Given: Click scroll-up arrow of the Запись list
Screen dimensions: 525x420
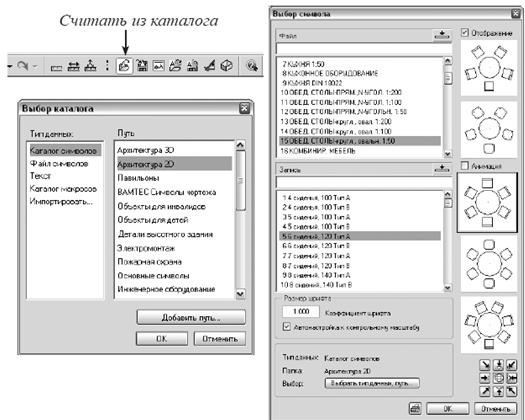Looking at the screenshot, I should pos(448,194).
